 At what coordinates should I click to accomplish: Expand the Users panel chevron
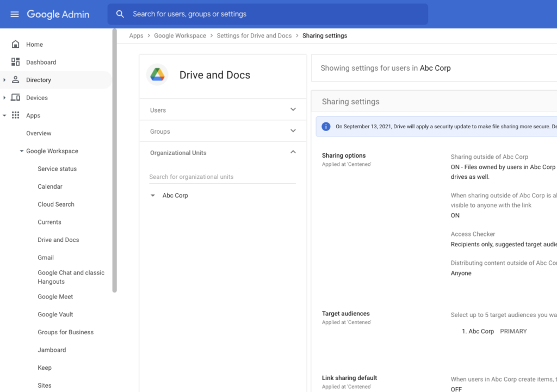(293, 109)
